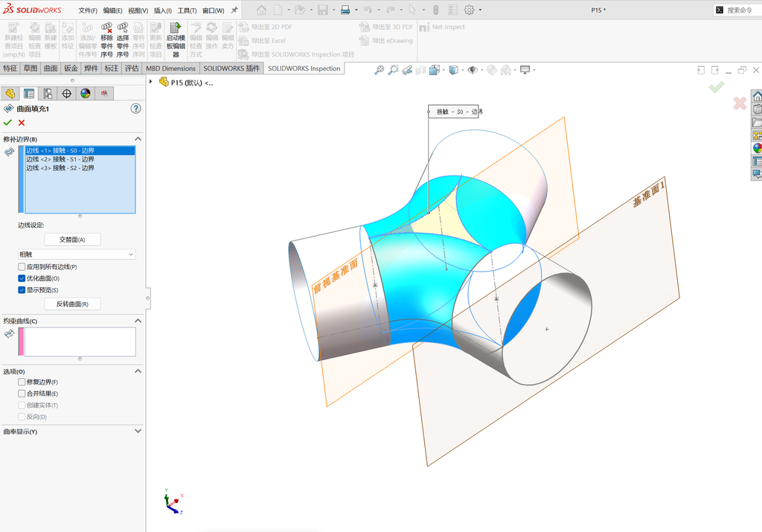The height and width of the screenshot is (532, 762).
Task: Pin the menu bar with the pushpin icon
Action: tap(234, 10)
